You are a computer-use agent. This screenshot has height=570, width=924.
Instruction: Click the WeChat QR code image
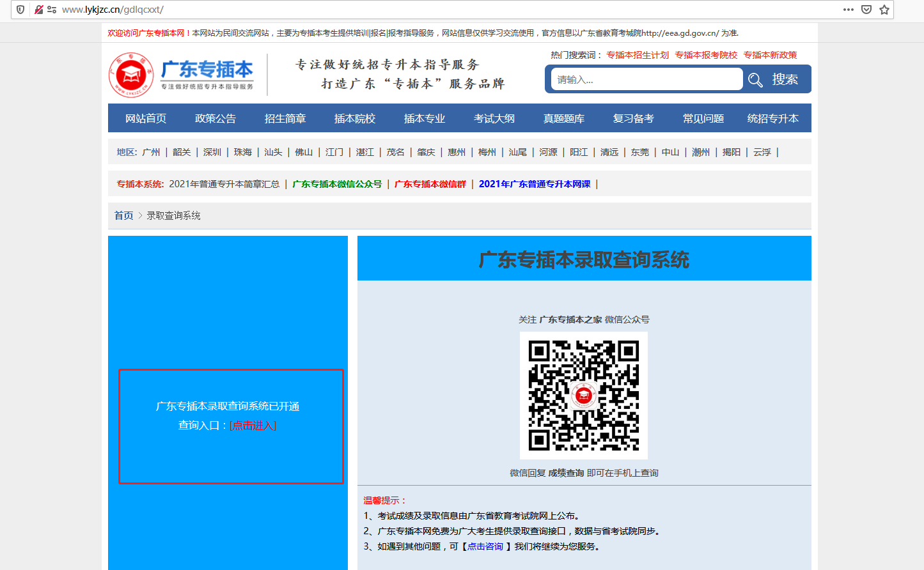[x=584, y=396]
